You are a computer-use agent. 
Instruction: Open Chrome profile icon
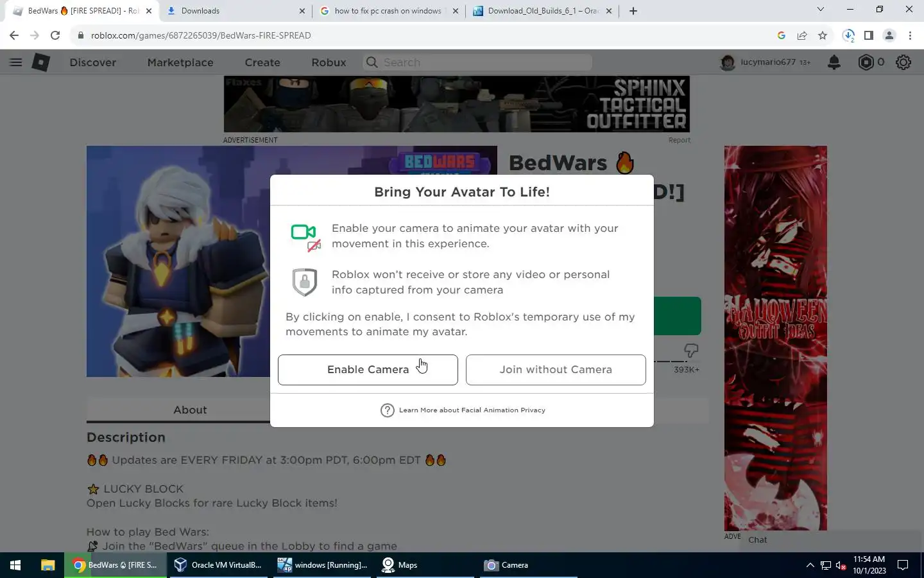(x=889, y=35)
